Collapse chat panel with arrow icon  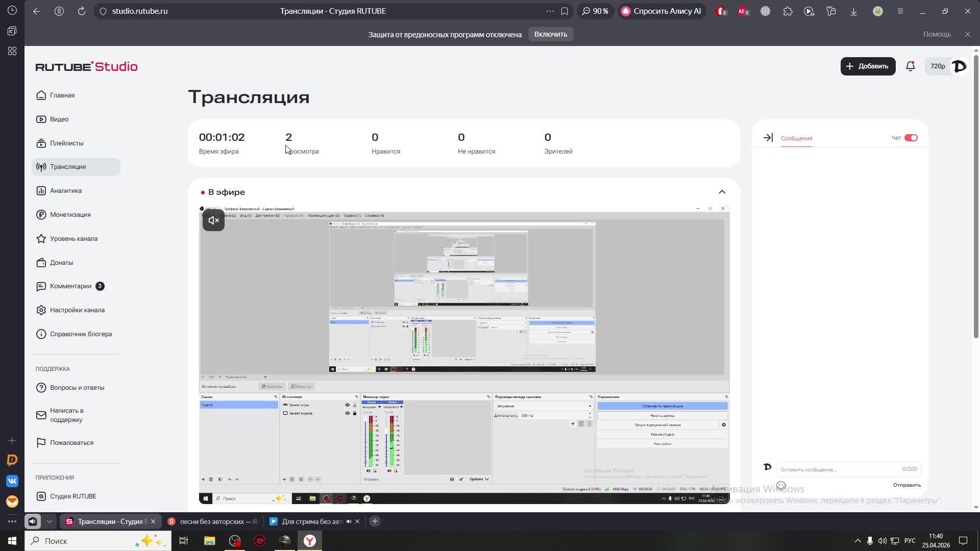(768, 138)
